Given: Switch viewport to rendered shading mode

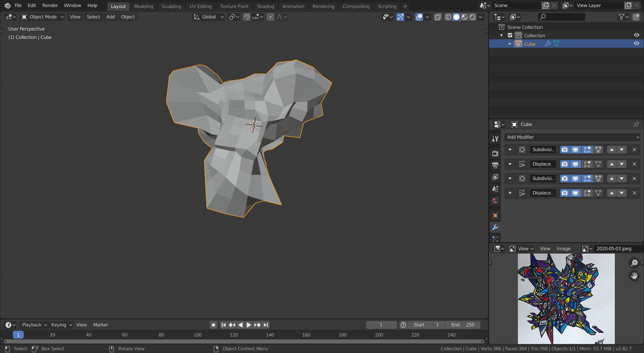Looking at the screenshot, I should point(472,17).
